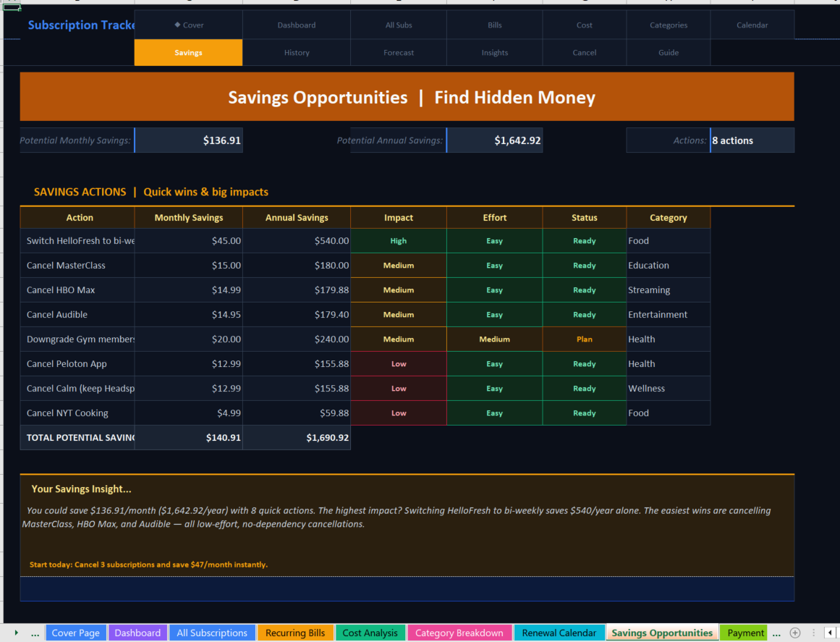Viewport: 840px width, 642px height.
Task: Open the Guide navigation button
Action: 669,53
